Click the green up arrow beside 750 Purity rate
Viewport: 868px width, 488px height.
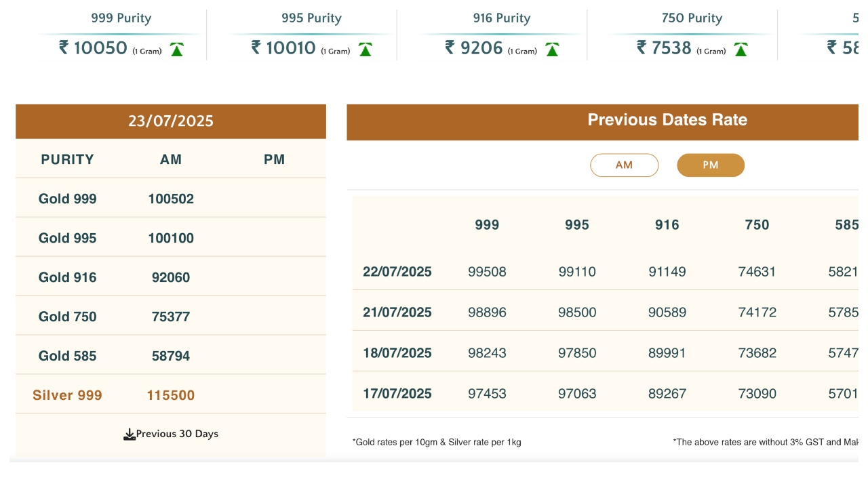[x=741, y=49]
